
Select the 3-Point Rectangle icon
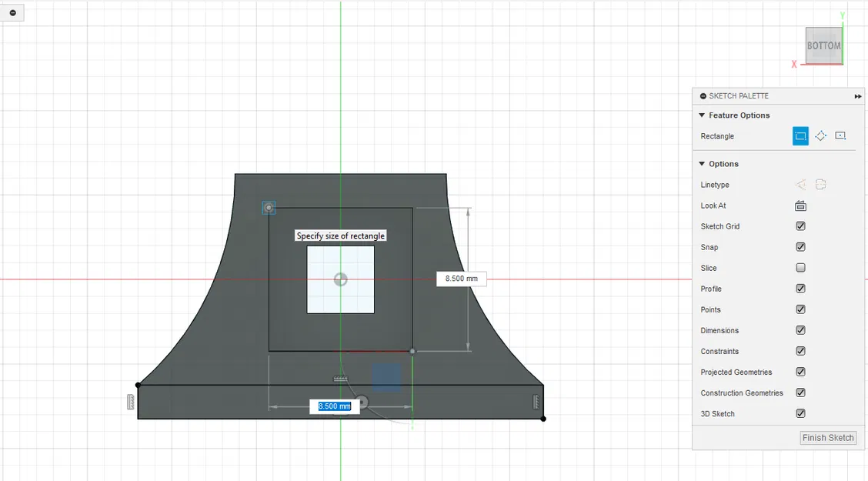coord(820,136)
